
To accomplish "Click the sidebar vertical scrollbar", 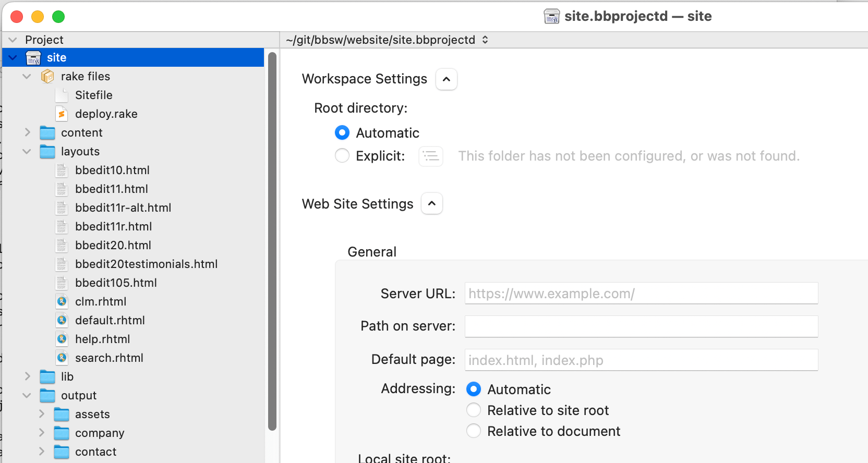I will point(272,240).
